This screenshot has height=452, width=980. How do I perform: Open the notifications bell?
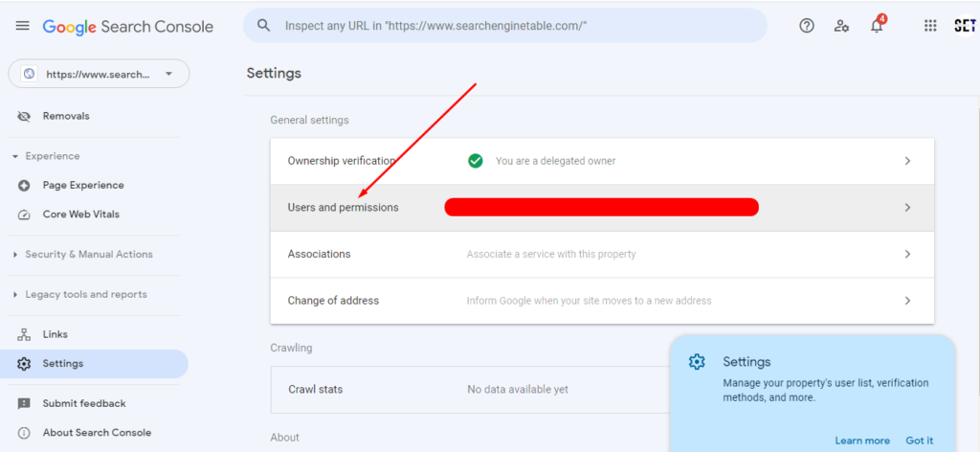(877, 26)
